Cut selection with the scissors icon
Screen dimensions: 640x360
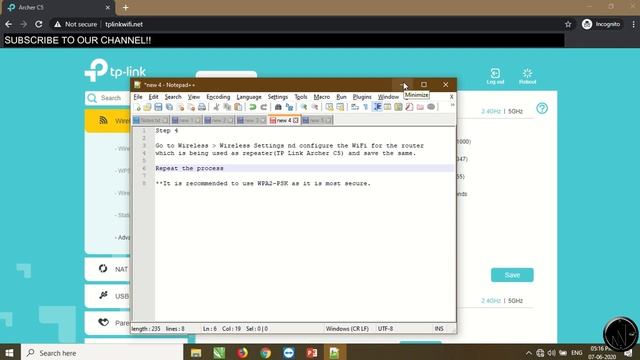(x=216, y=107)
